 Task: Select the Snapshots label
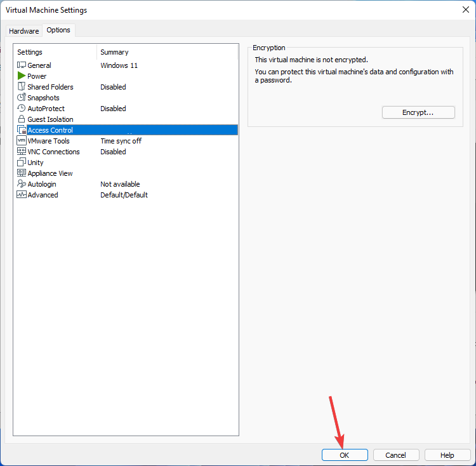pos(43,98)
